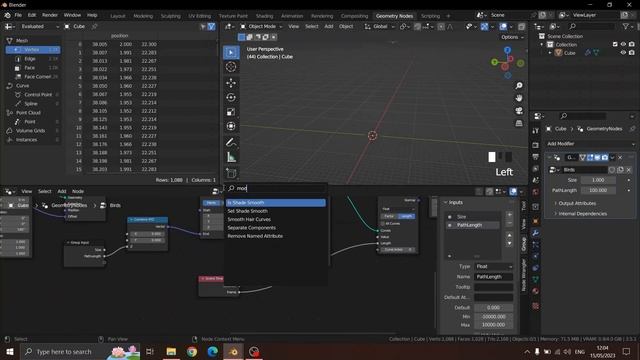Toggle viewport X-ray button
Screen dimensions: 640x360
point(522,27)
